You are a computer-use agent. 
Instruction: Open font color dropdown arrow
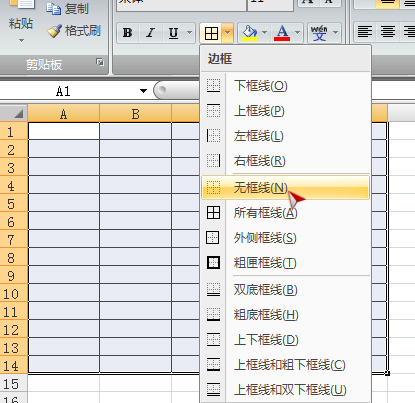pyautogui.click(x=298, y=33)
